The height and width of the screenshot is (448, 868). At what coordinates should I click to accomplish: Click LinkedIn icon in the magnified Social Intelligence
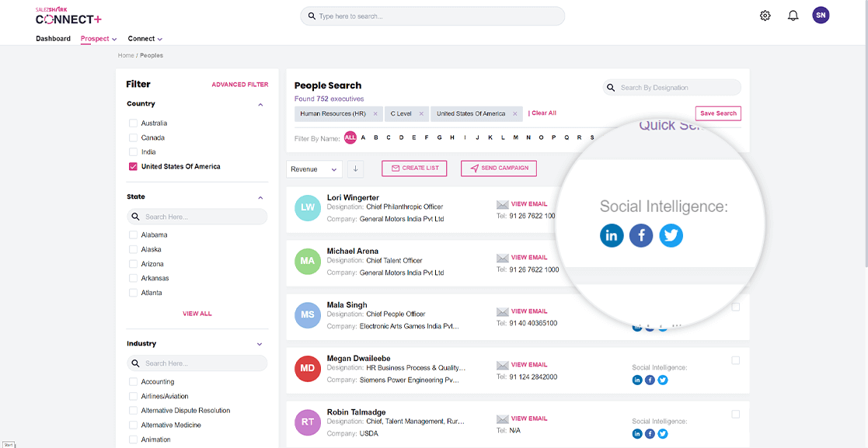click(612, 235)
